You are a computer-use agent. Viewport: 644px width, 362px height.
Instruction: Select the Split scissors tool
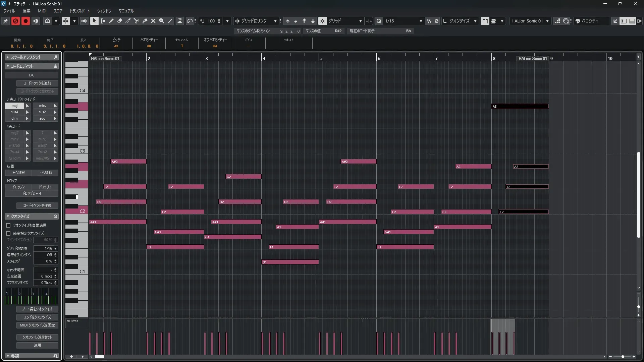tap(136, 21)
